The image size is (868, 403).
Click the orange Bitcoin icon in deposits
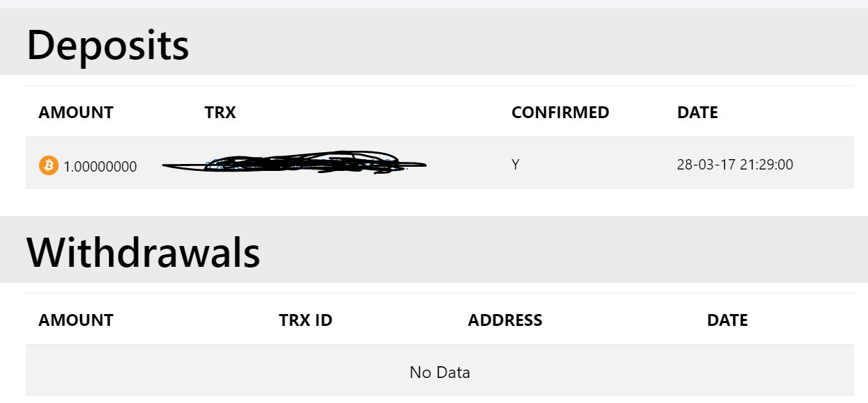pos(49,165)
